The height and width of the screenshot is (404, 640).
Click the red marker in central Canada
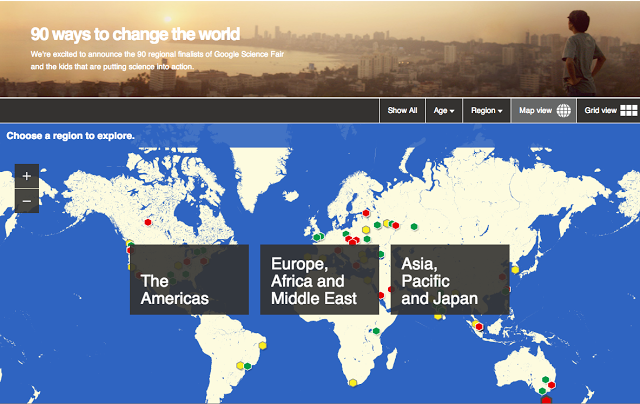[148, 222]
